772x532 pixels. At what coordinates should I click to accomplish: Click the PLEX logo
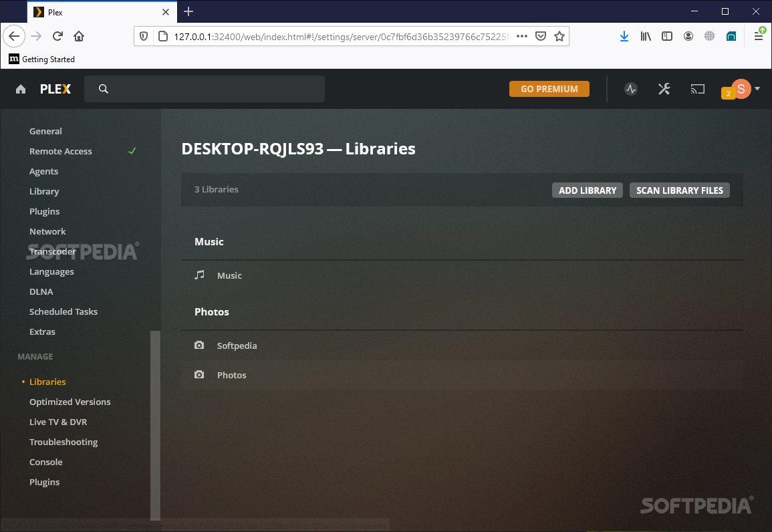(x=55, y=89)
